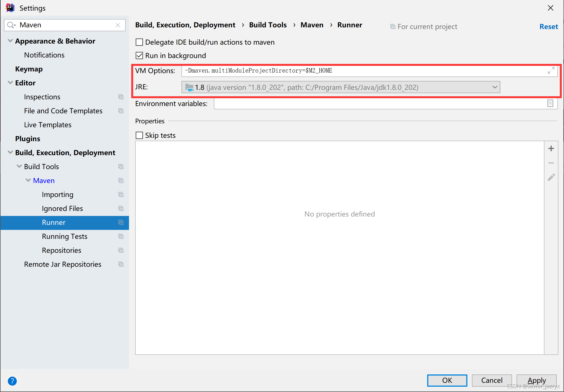Click the search magnifier history icon
Image resolution: width=564 pixels, height=392 pixels.
(11, 25)
